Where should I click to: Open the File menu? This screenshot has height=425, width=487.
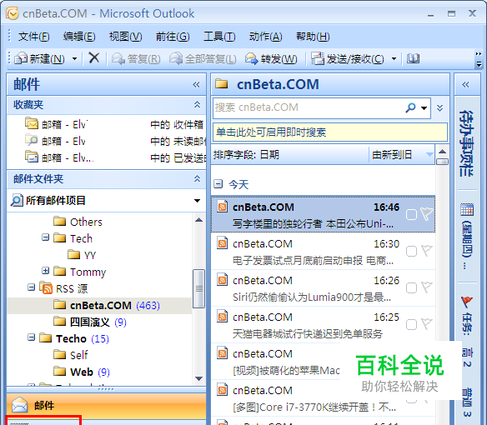33,36
